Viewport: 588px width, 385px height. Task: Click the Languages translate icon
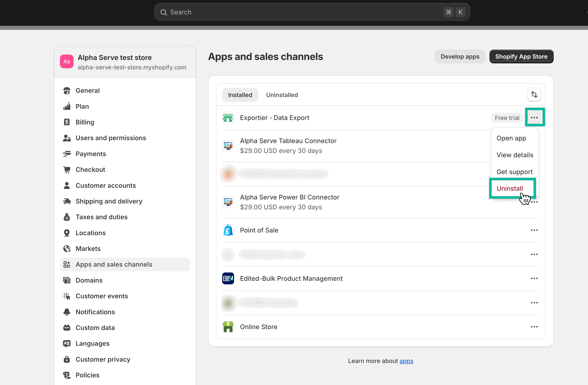[67, 344]
